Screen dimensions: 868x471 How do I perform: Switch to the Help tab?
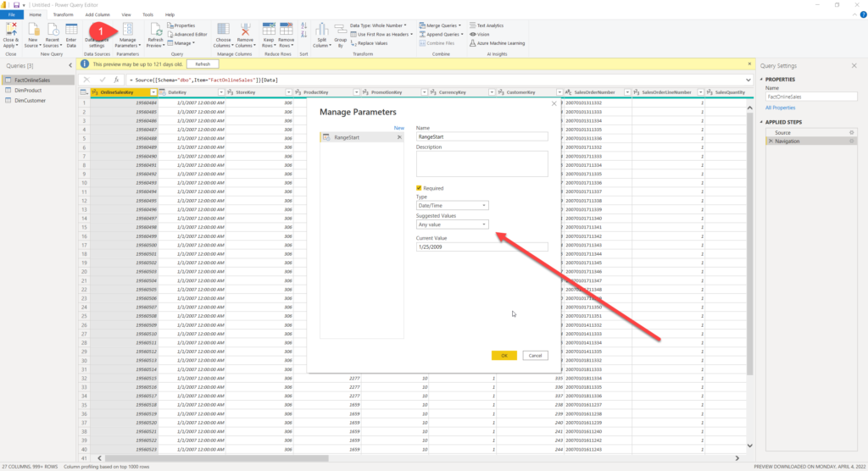pyautogui.click(x=170, y=15)
